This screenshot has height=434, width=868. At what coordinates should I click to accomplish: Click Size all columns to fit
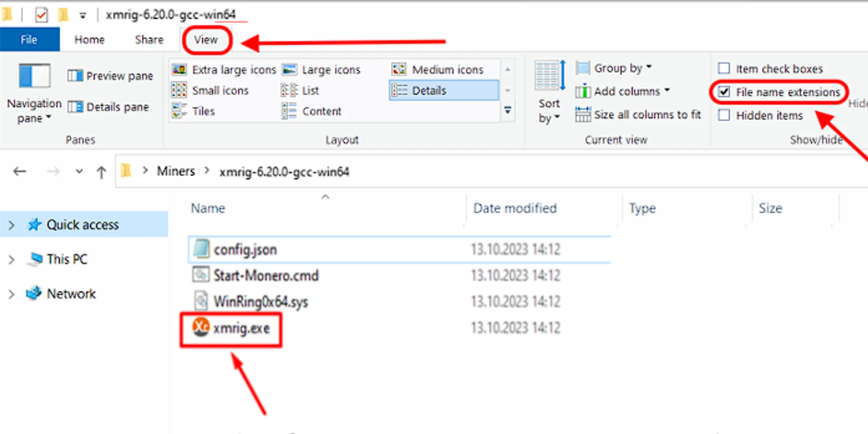(x=638, y=115)
